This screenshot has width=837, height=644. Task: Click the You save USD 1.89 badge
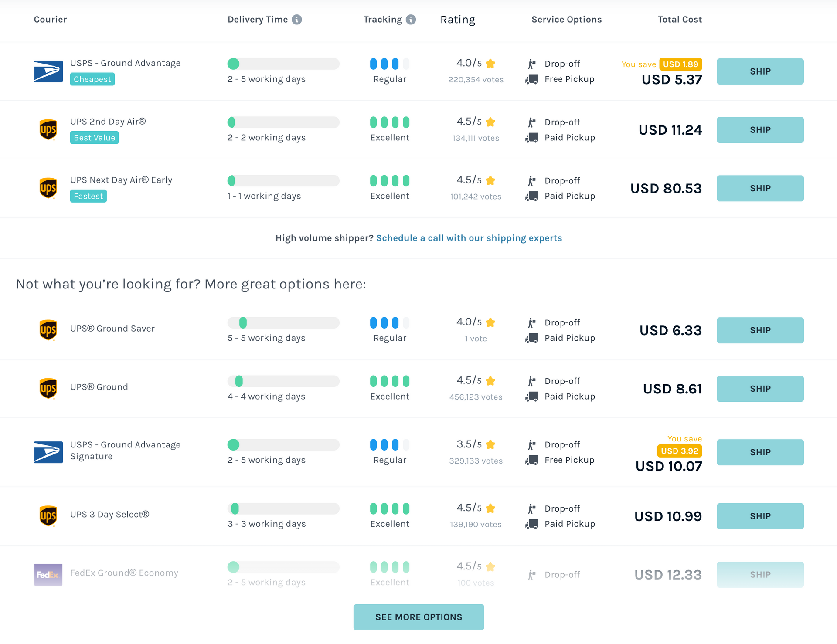680,64
